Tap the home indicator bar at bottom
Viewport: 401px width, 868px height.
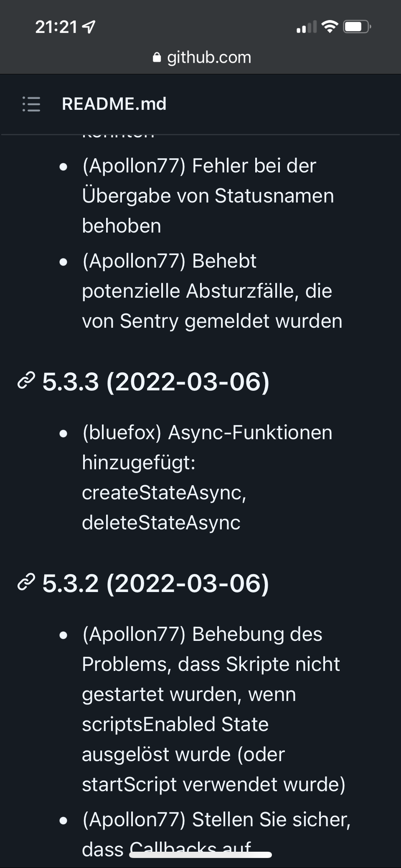[200, 855]
